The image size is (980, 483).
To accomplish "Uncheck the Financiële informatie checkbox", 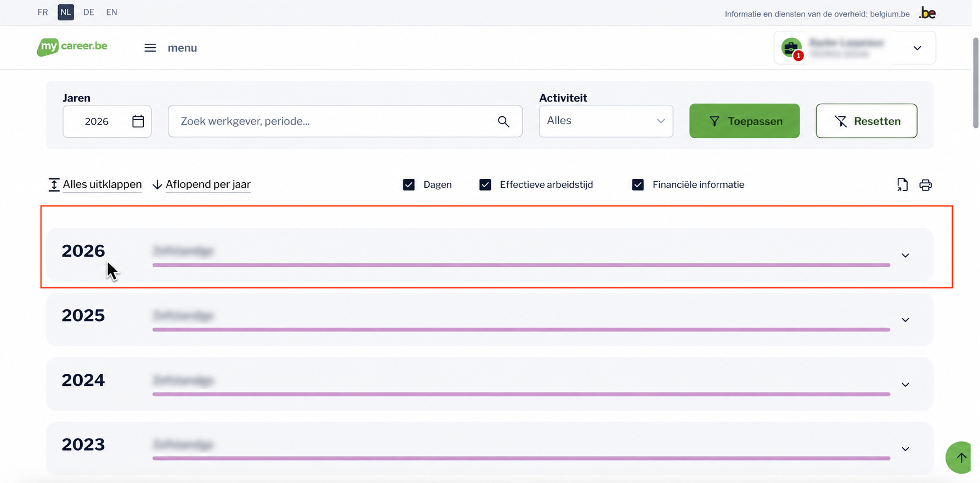I will click(x=638, y=185).
